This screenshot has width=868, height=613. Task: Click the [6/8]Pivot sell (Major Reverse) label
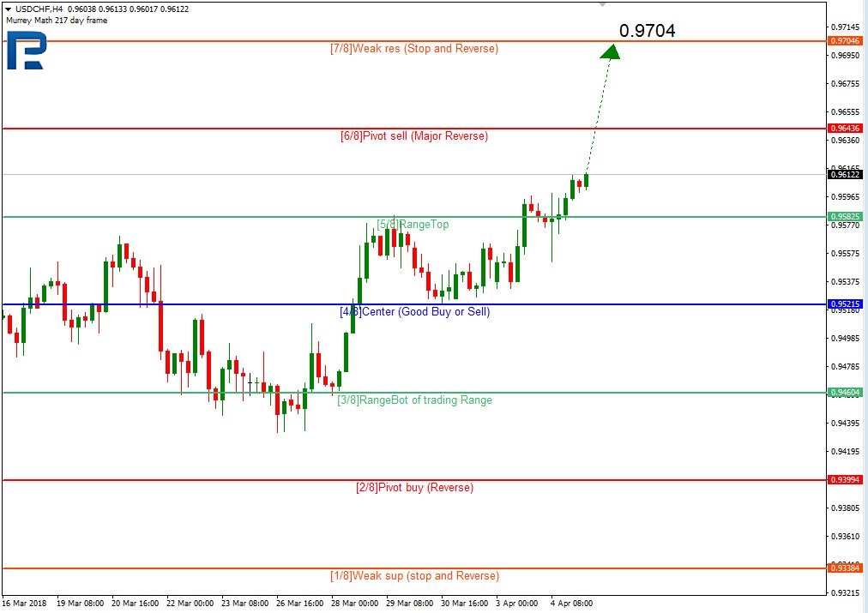414,136
